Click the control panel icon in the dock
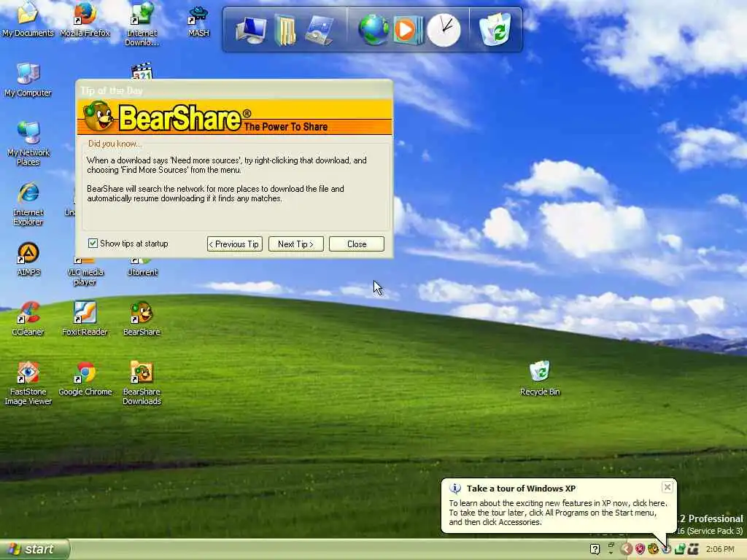This screenshot has width=747, height=560. tap(320, 30)
